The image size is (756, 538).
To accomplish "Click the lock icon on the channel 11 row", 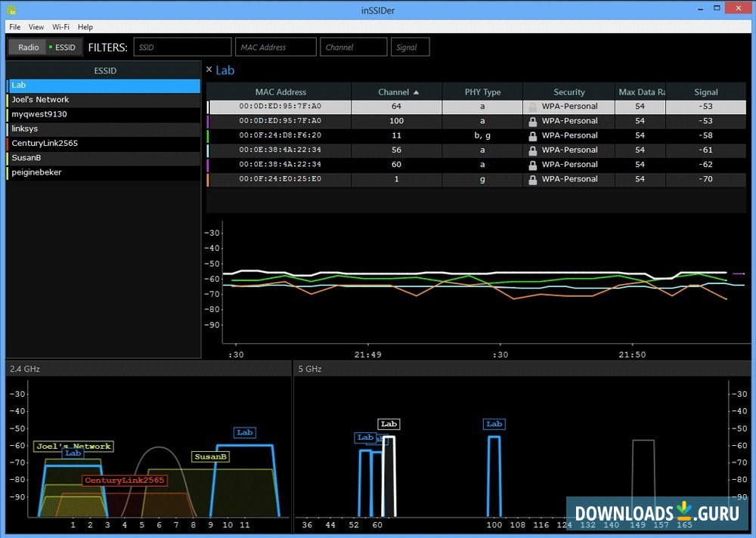I will pyautogui.click(x=532, y=134).
